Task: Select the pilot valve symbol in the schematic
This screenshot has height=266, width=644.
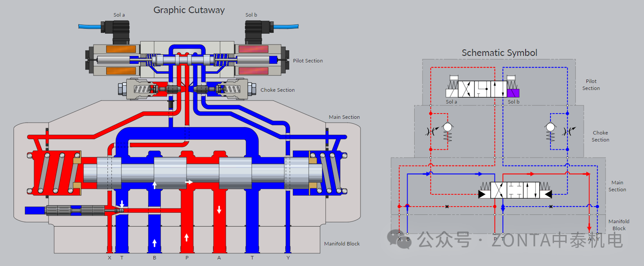Action: (x=482, y=89)
